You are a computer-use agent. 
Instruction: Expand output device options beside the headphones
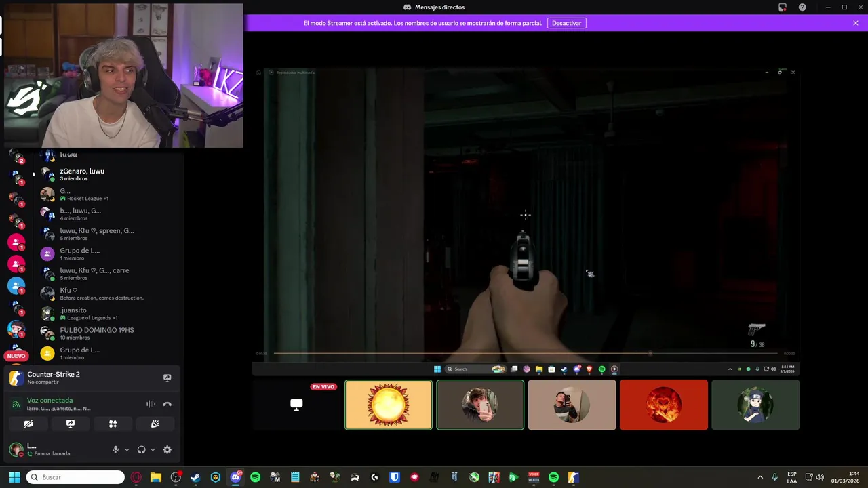pos(153,449)
